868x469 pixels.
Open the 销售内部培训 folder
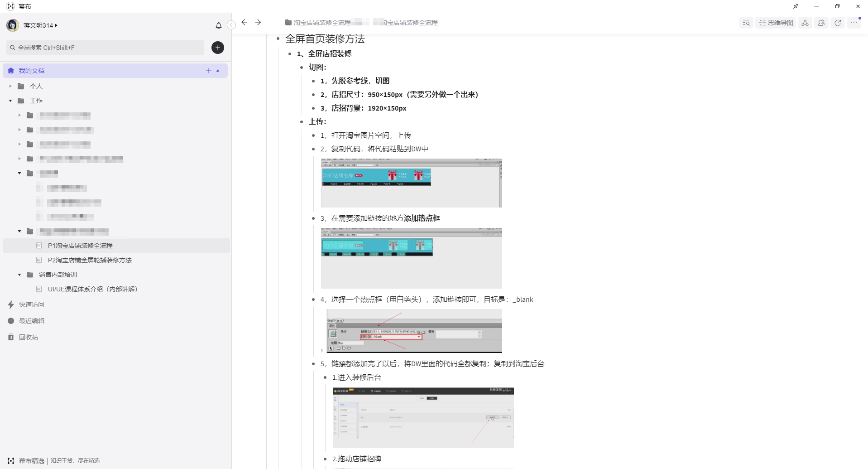click(58, 275)
